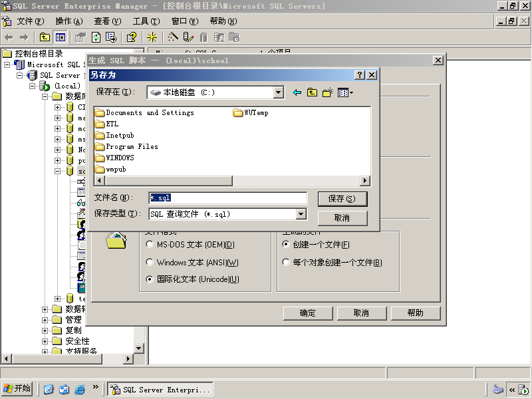Open the 操作(A) menu
The height and width of the screenshot is (399, 532).
coord(69,21)
